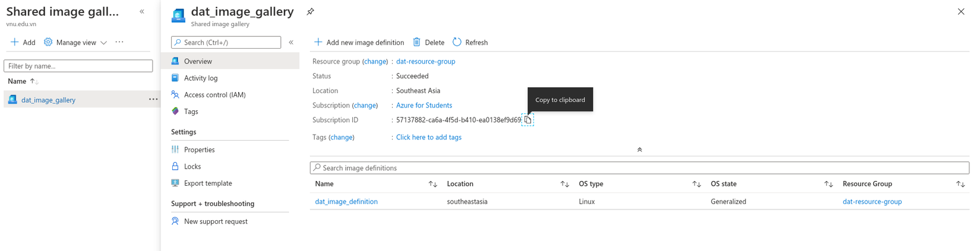Copy the Subscription ID to clipboard

(x=527, y=120)
